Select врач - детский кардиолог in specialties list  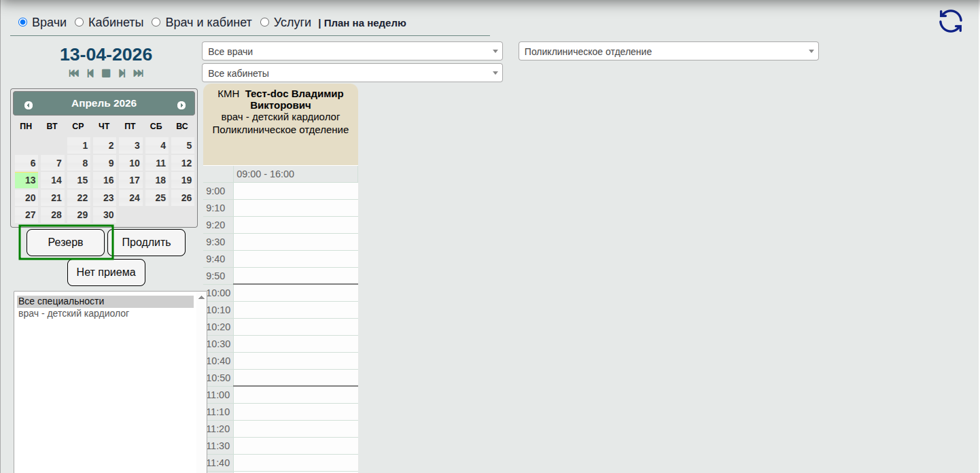pyautogui.click(x=74, y=314)
